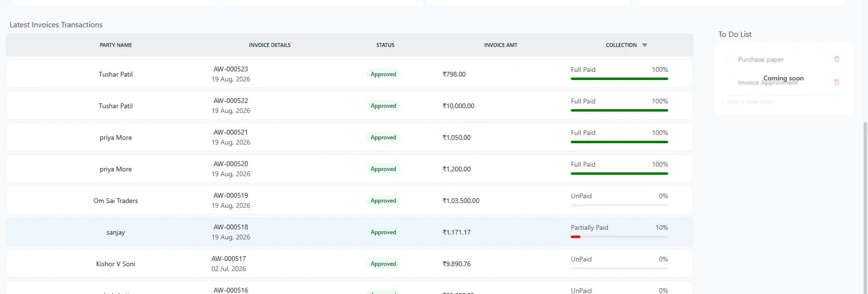
Task: Click the AW-000520 collection progress bar
Action: click(x=619, y=173)
